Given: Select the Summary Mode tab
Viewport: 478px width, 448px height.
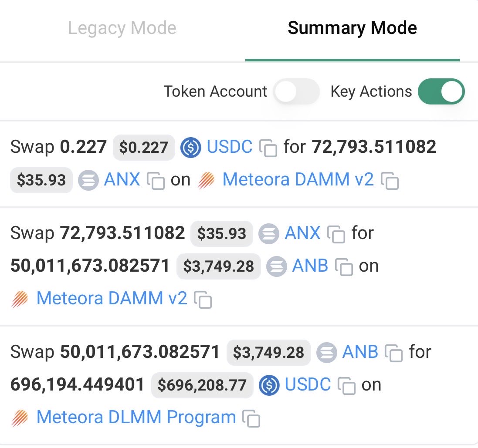Looking at the screenshot, I should pos(352,28).
